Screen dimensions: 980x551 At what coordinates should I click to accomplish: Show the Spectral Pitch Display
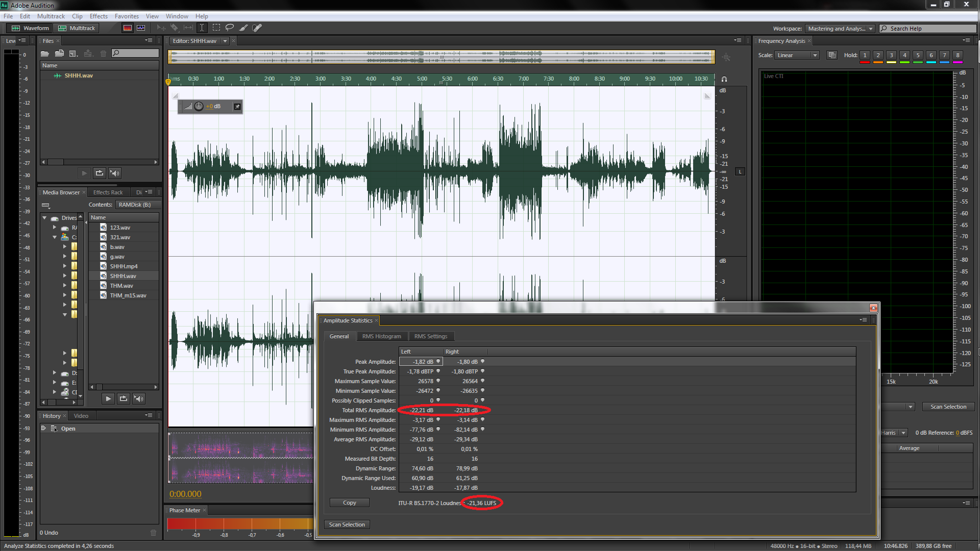pyautogui.click(x=141, y=28)
